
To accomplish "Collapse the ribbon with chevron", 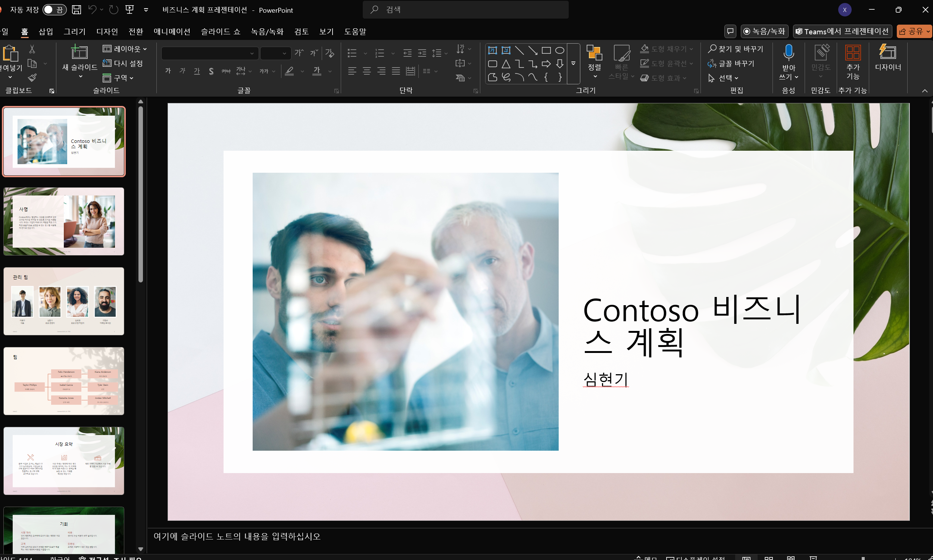I will click(924, 91).
